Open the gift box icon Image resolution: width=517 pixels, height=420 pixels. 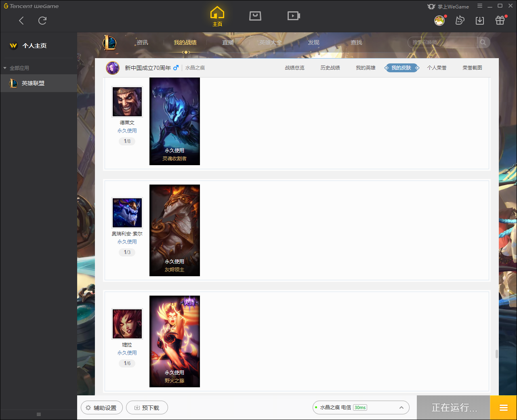coord(500,20)
